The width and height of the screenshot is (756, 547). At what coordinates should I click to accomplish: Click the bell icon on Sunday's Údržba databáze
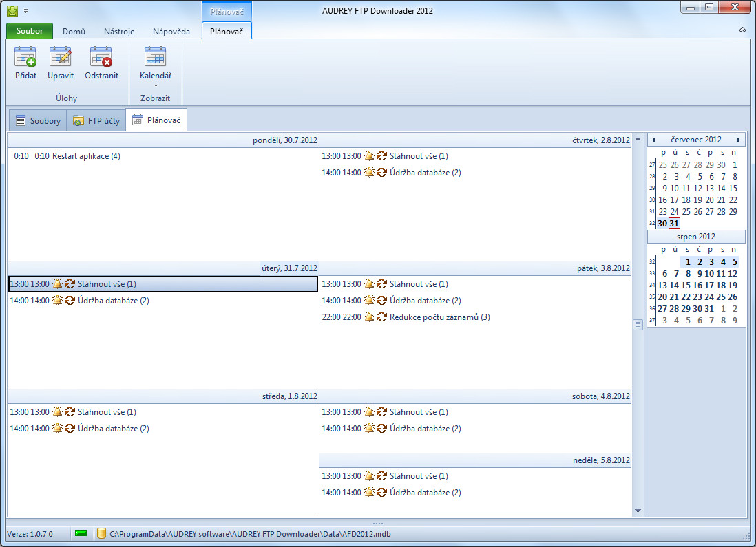(x=369, y=492)
